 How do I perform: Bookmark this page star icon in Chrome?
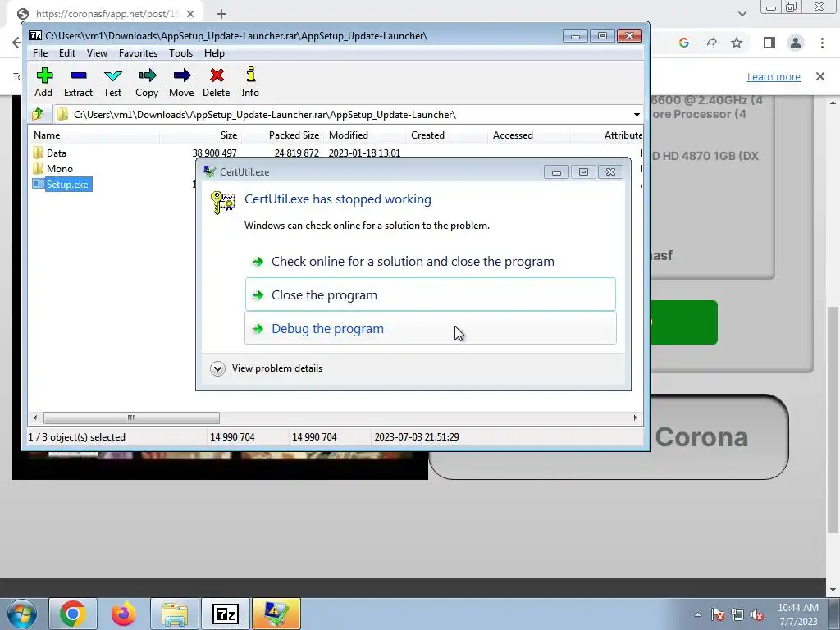737,43
